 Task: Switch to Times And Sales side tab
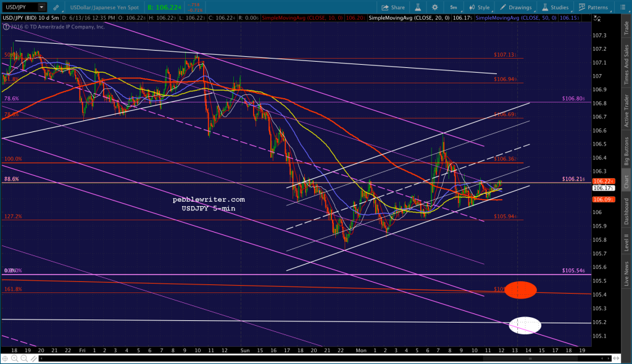626,65
